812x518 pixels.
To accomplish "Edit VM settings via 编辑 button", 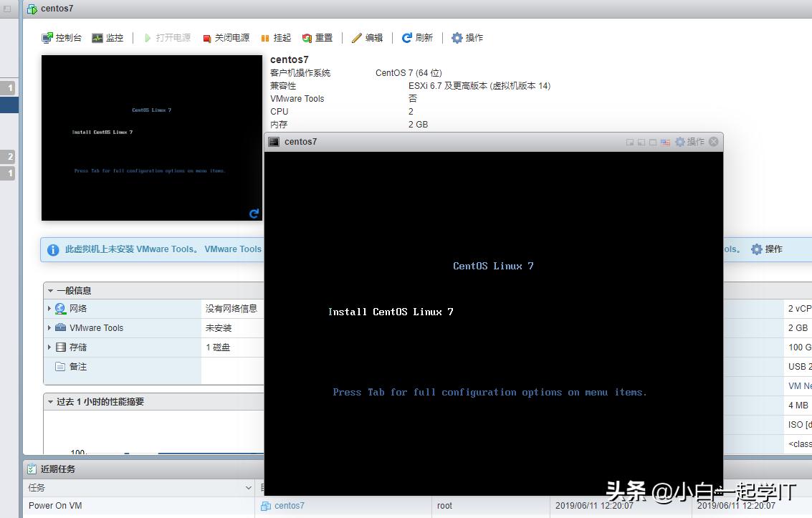I will 367,38.
